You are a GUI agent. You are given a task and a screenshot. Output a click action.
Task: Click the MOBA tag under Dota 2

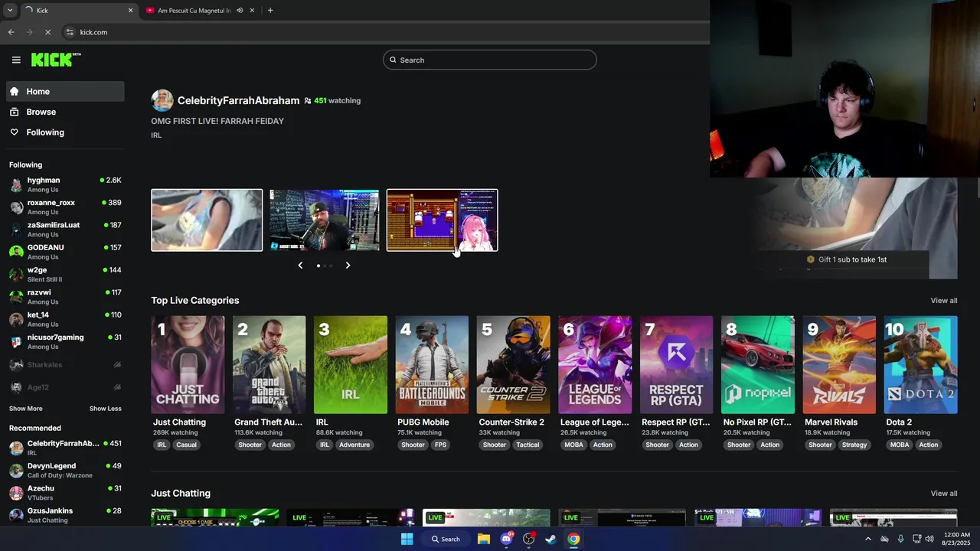click(900, 445)
